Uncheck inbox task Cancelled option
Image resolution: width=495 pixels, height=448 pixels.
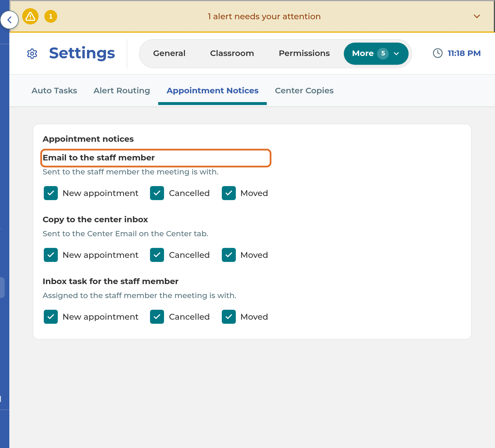point(157,317)
